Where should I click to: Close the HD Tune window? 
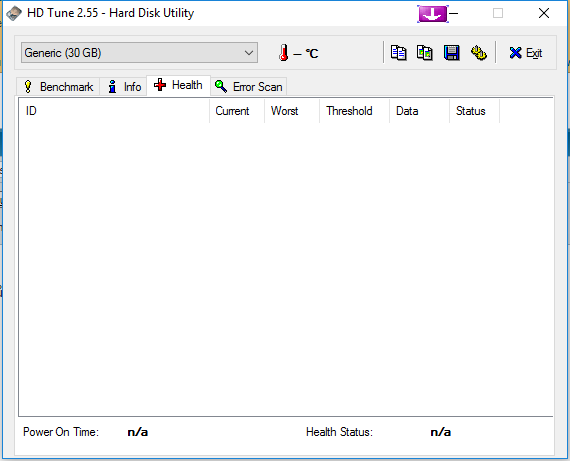coord(544,13)
